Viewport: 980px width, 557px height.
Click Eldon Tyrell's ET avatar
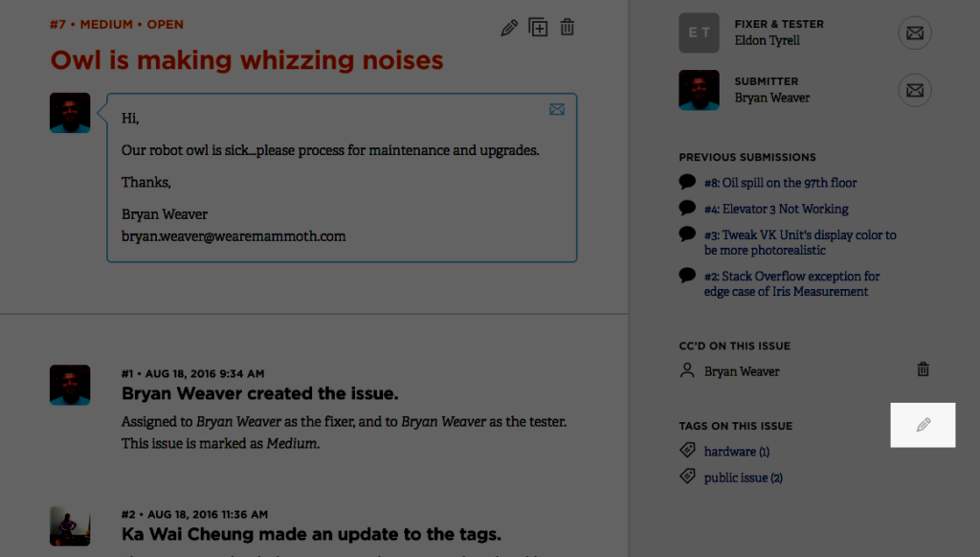[x=699, y=33]
